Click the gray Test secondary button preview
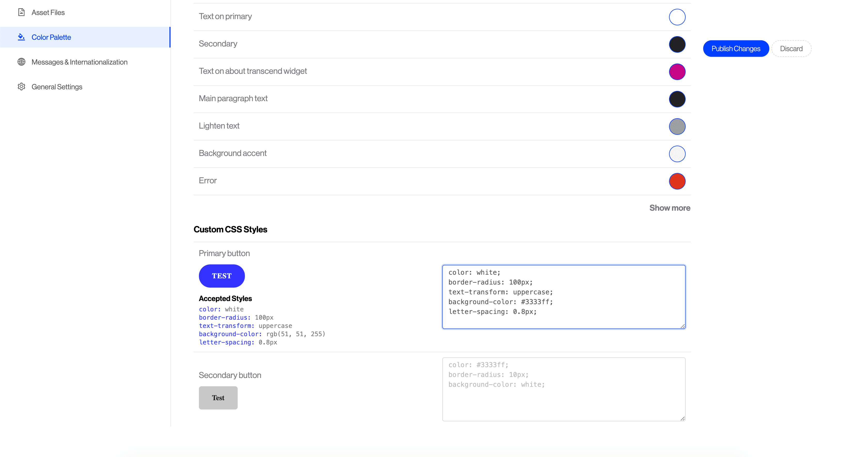Screen dimensions: 868x457 click(218, 398)
